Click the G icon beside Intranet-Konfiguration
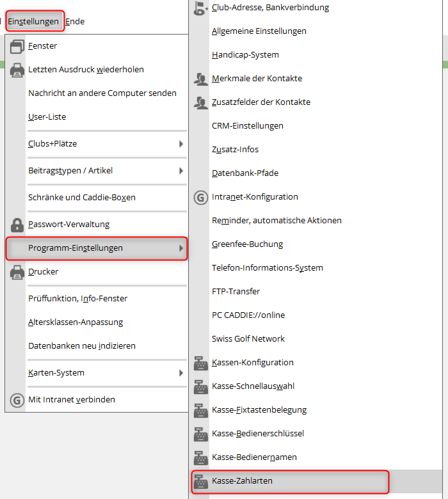This screenshot has width=448, height=499. pos(201,197)
